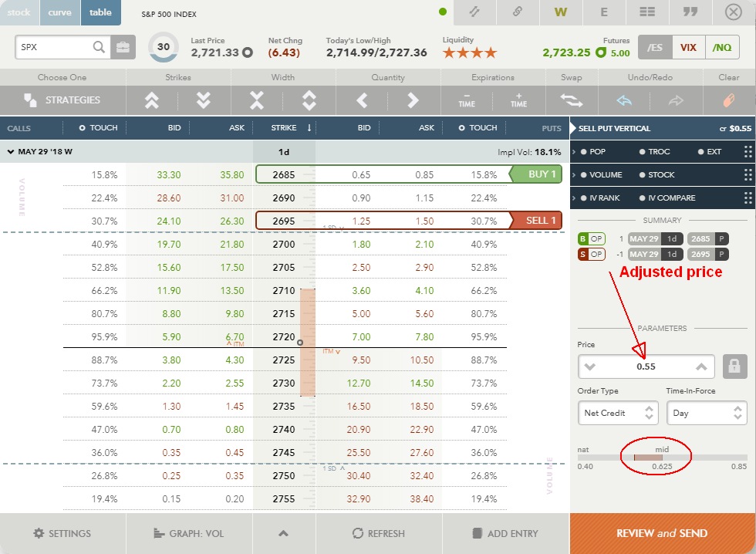Undo last action with blue arrow
Image resolution: width=756 pixels, height=554 pixels.
624,100
